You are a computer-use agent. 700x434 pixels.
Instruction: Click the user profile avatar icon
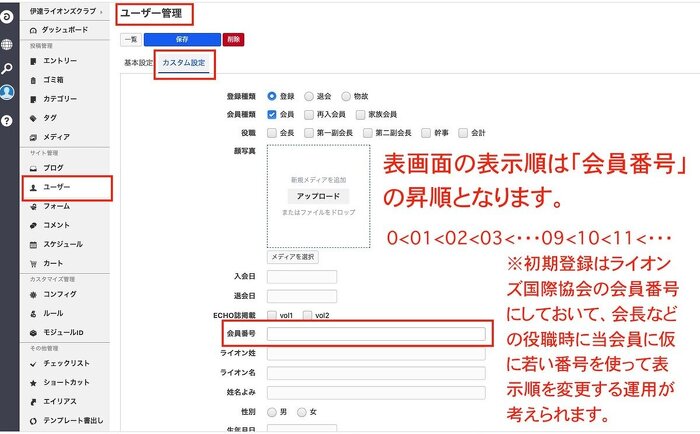point(8,93)
